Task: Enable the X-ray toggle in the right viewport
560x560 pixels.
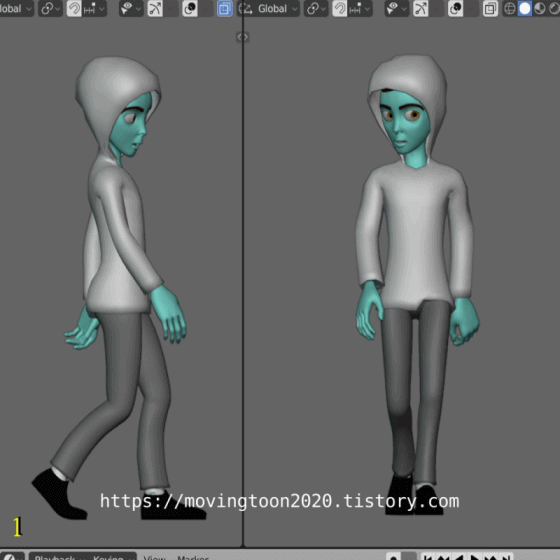Action: pos(490,9)
